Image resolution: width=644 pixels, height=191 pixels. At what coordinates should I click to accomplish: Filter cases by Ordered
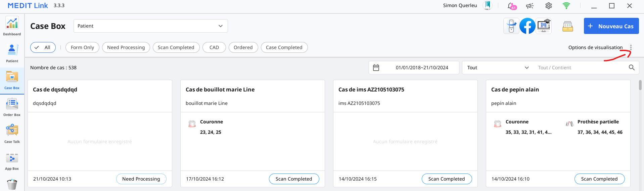tap(243, 47)
